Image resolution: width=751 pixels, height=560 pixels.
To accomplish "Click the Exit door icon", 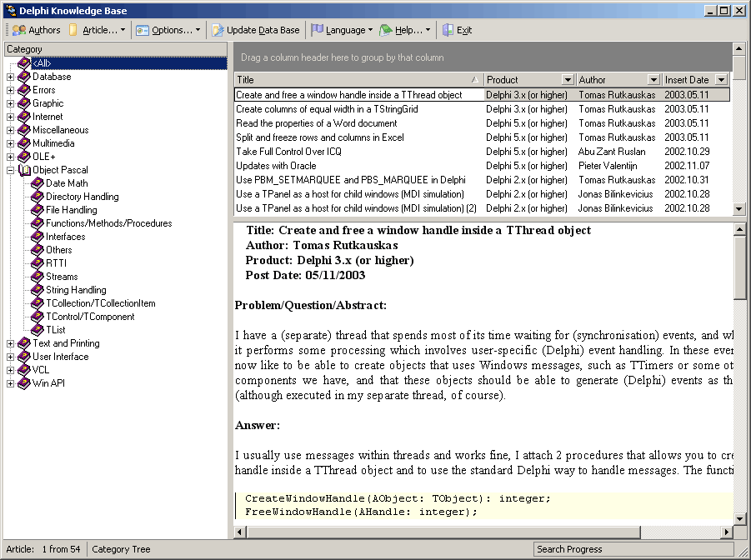I will click(x=448, y=30).
